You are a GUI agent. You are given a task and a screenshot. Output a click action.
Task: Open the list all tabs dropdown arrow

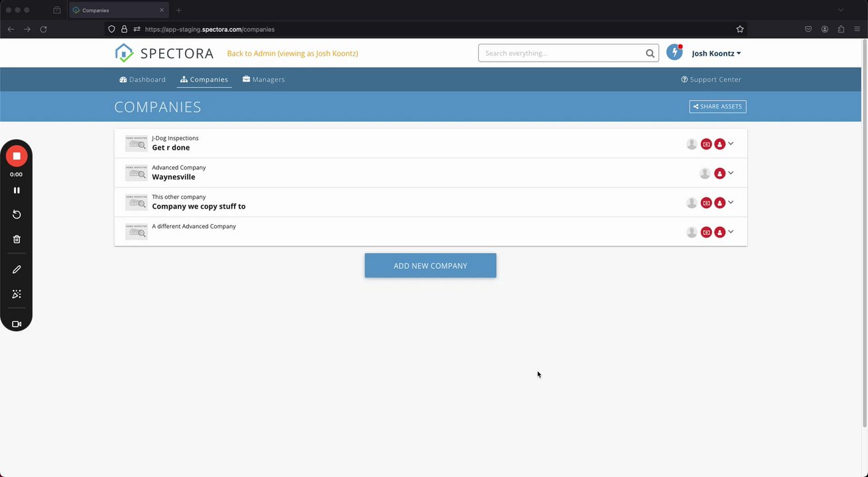click(x=841, y=10)
